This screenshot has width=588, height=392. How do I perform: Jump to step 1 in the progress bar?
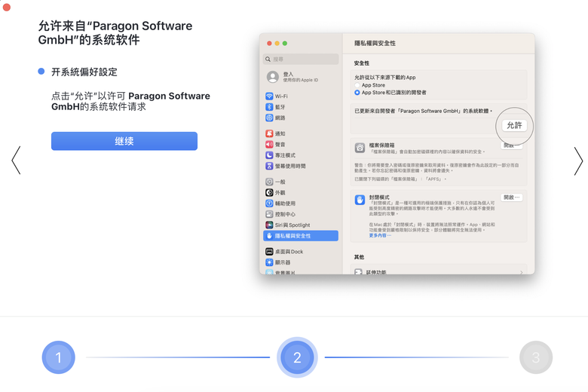click(59, 357)
